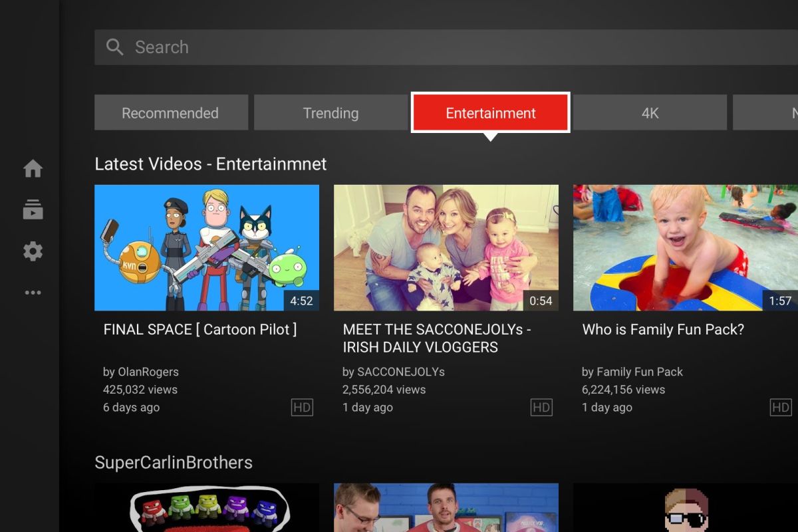Click the Latest Videos - Entertainmnet heading
This screenshot has width=798, height=532.
click(x=211, y=164)
